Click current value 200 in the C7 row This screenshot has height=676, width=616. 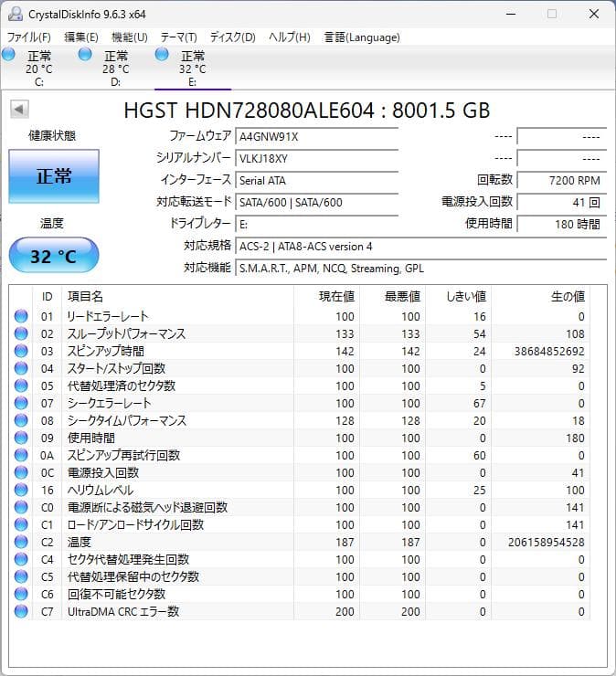point(345,611)
